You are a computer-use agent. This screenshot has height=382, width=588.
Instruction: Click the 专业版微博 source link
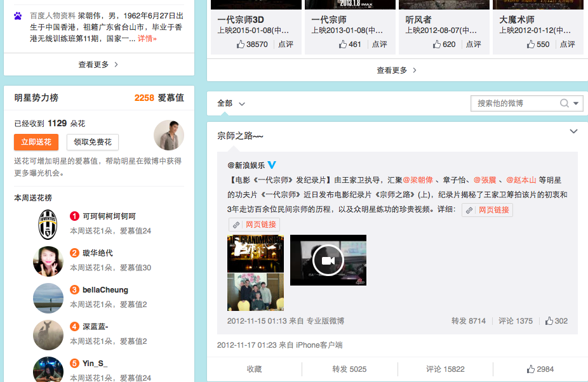[x=325, y=321]
